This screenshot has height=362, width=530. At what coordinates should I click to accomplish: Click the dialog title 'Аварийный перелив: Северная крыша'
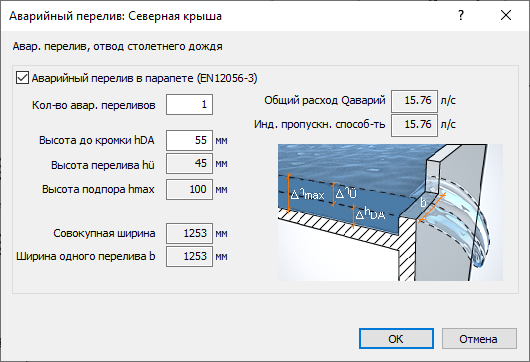pos(115,16)
